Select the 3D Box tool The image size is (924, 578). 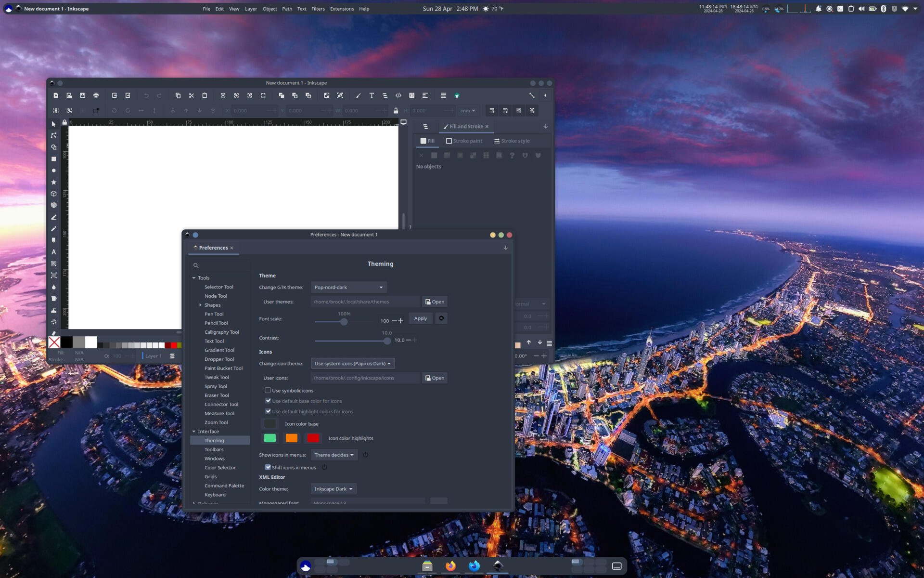click(53, 194)
